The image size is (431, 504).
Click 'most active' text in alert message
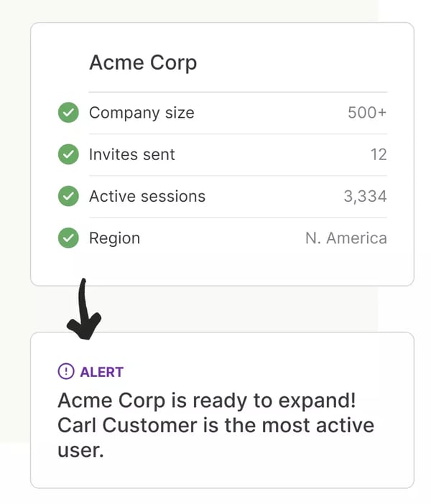[x=318, y=426]
